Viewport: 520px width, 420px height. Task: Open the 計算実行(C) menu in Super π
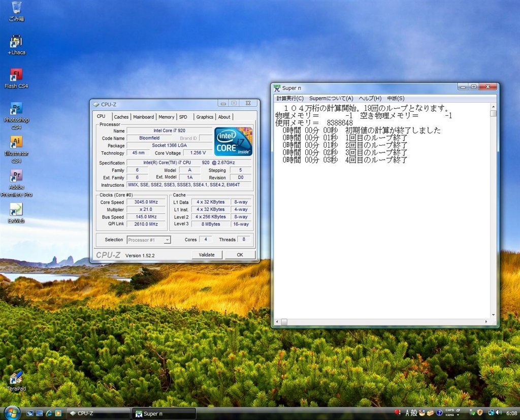290,98
